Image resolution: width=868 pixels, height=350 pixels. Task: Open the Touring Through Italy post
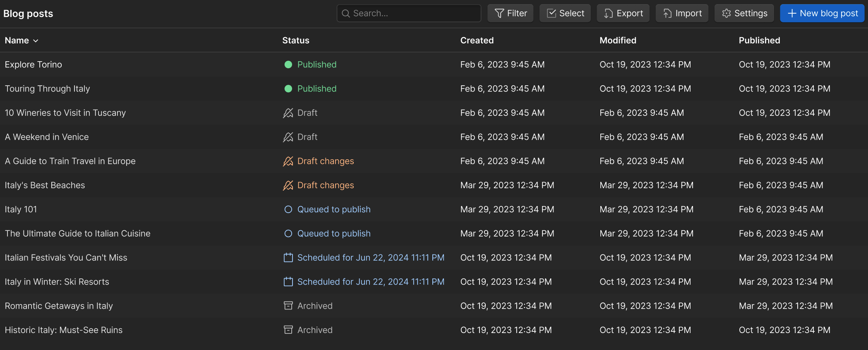pyautogui.click(x=48, y=89)
